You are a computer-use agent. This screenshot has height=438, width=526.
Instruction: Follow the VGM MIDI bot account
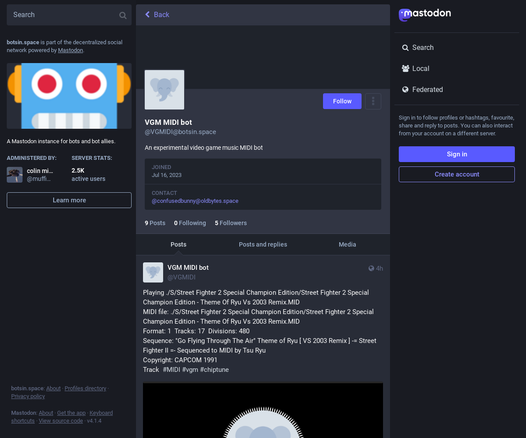(342, 101)
